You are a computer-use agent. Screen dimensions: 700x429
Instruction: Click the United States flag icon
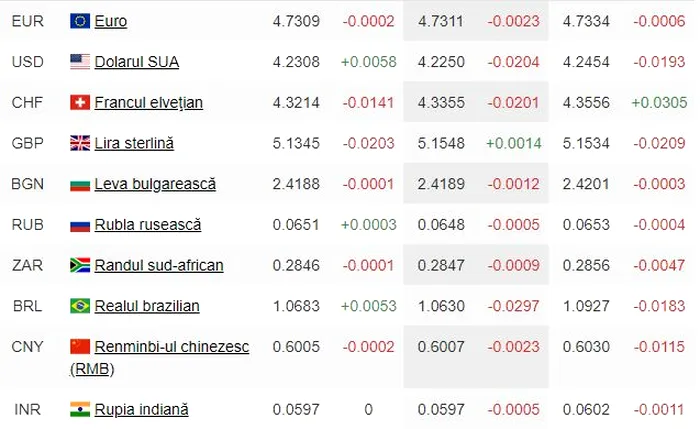click(80, 62)
